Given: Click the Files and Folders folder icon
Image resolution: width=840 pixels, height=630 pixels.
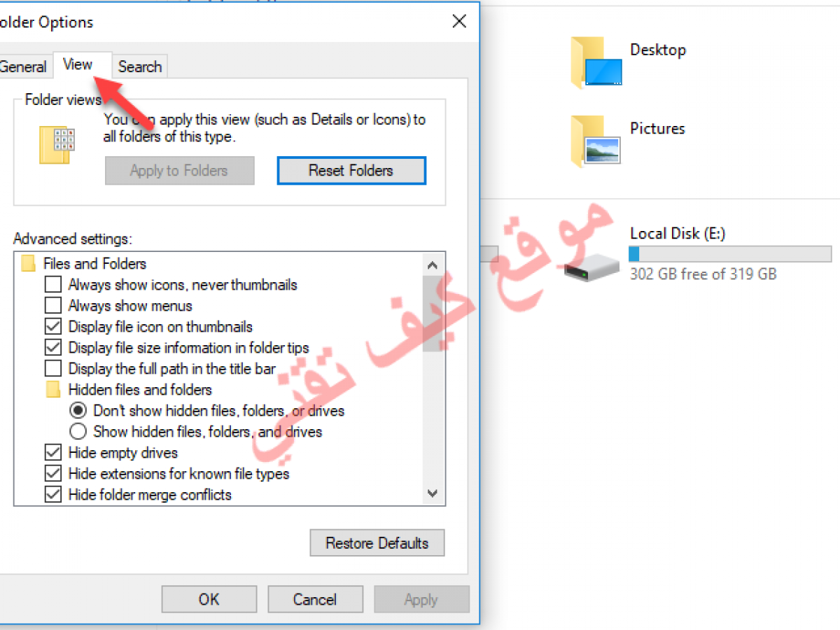Looking at the screenshot, I should [28, 264].
